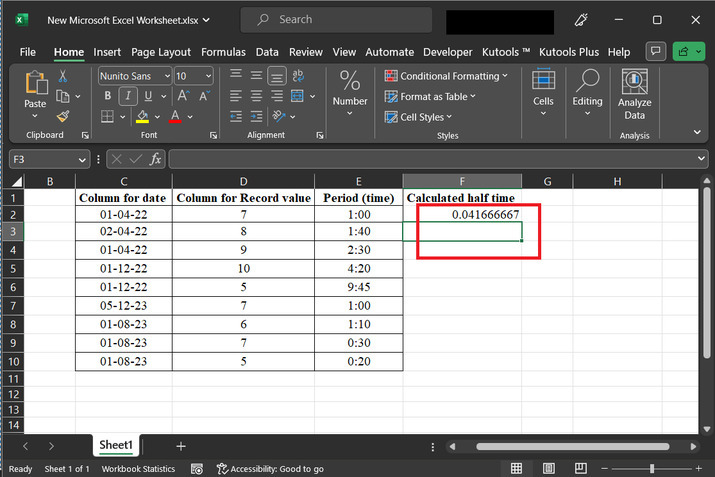Add a new sheet with plus icon
The image size is (715, 477).
(x=181, y=446)
